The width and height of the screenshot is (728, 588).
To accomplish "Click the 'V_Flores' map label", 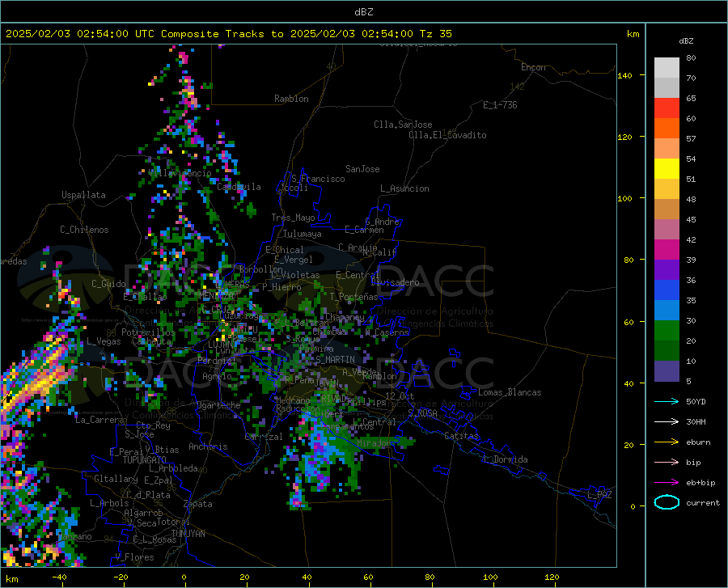I will (134, 557).
